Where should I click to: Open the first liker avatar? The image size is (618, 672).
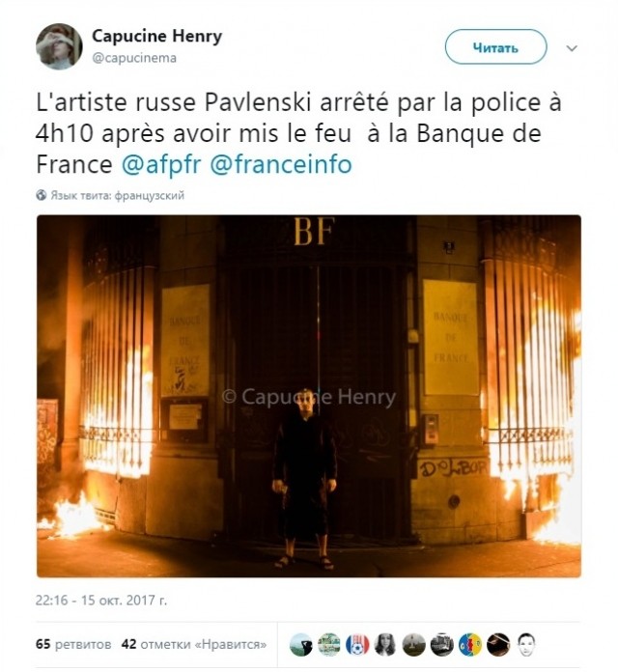(x=301, y=645)
